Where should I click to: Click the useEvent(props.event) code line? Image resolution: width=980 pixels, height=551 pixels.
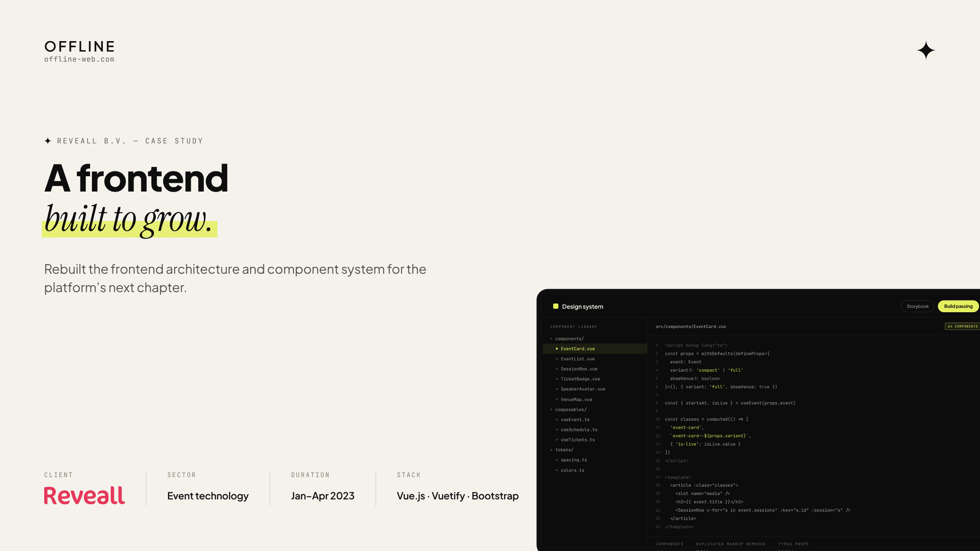click(730, 403)
